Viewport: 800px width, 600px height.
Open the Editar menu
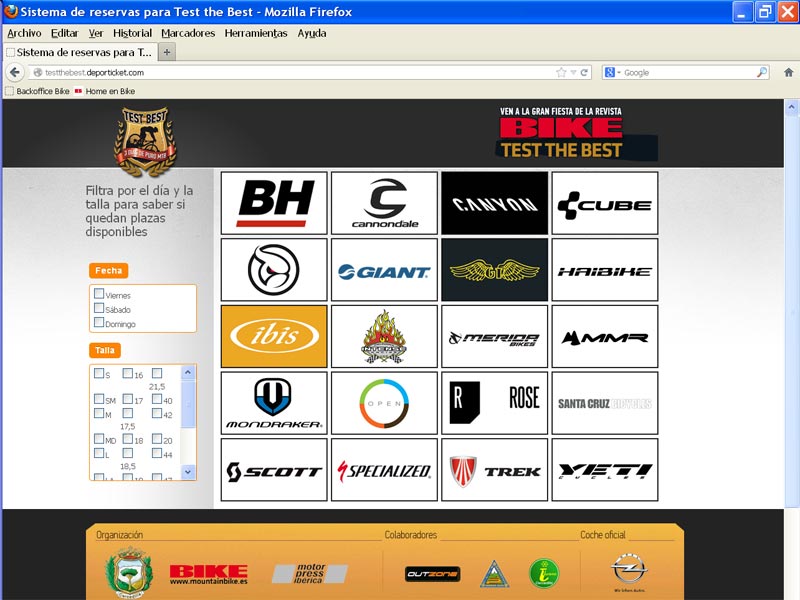64,33
